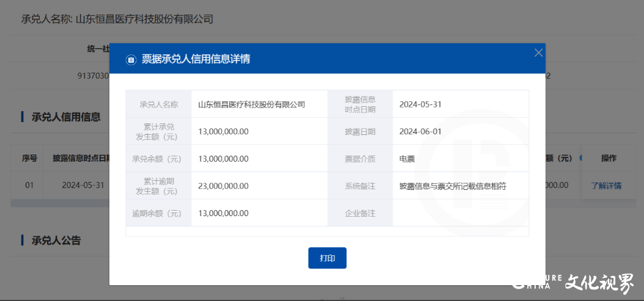Click the 2024-05-31 disclosure date value in dialog
644x301 pixels.
point(420,104)
